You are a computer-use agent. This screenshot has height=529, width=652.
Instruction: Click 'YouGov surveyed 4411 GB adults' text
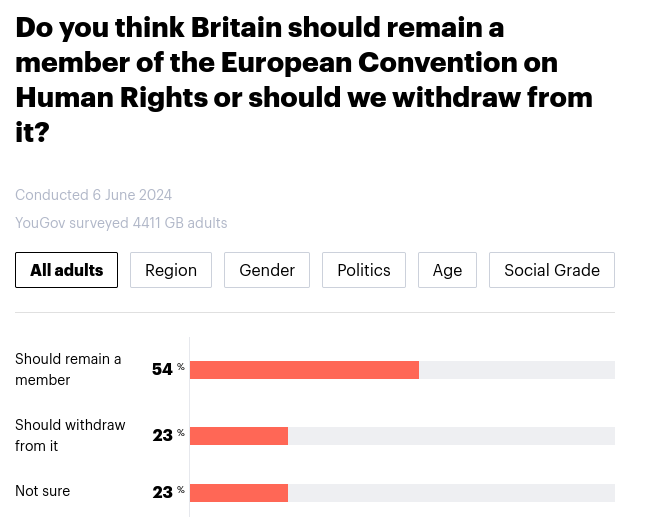121,223
